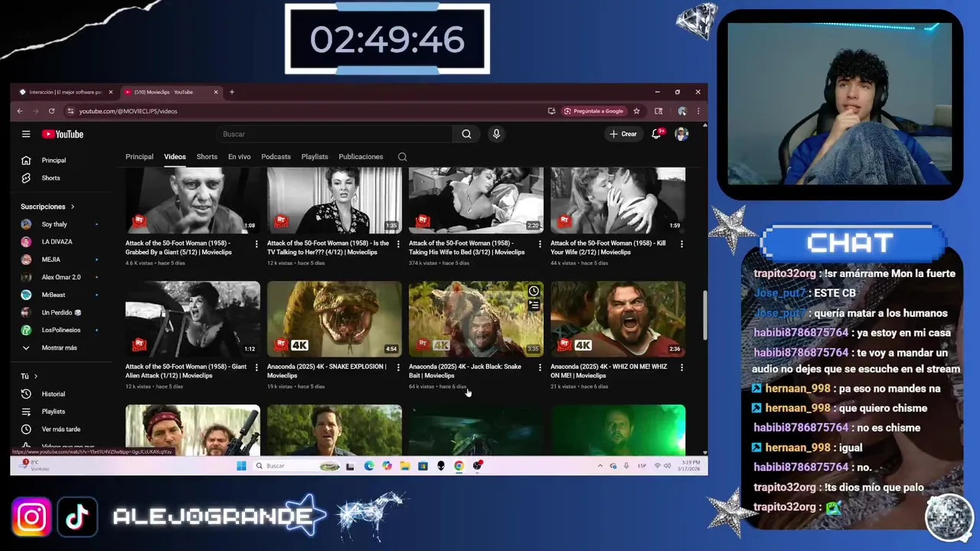Add Jack Black Snake Bait to queue
This screenshot has width=980, height=551.
534,305
